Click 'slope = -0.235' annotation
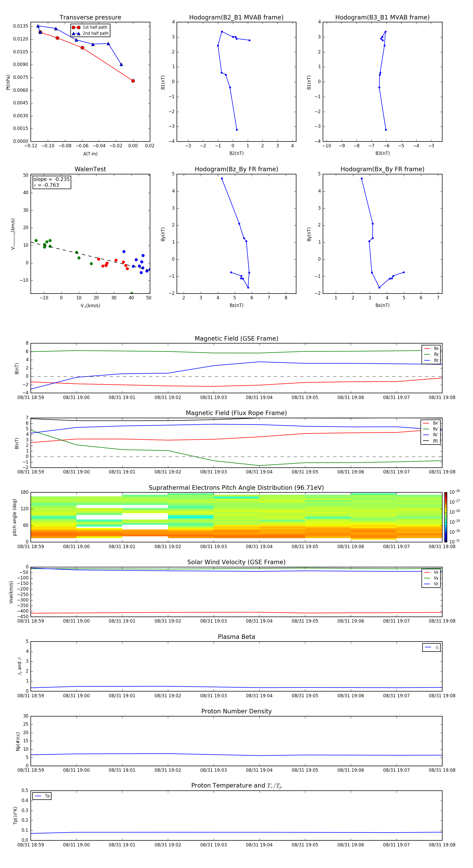Screen dimensions: 473x868 coord(52,179)
